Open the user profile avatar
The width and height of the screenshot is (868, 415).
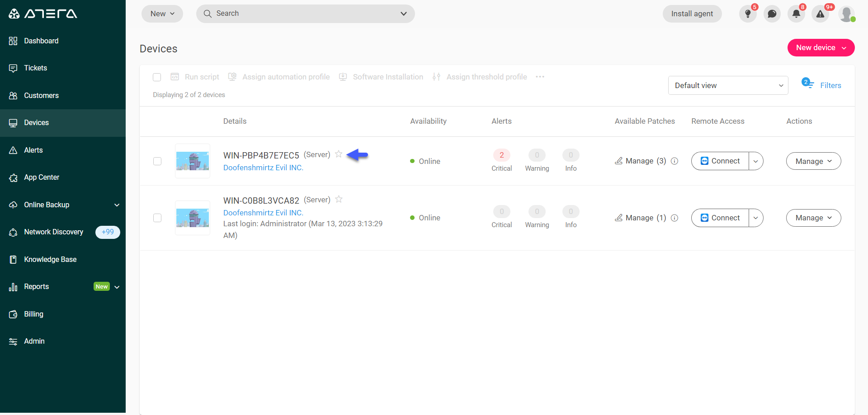point(846,14)
